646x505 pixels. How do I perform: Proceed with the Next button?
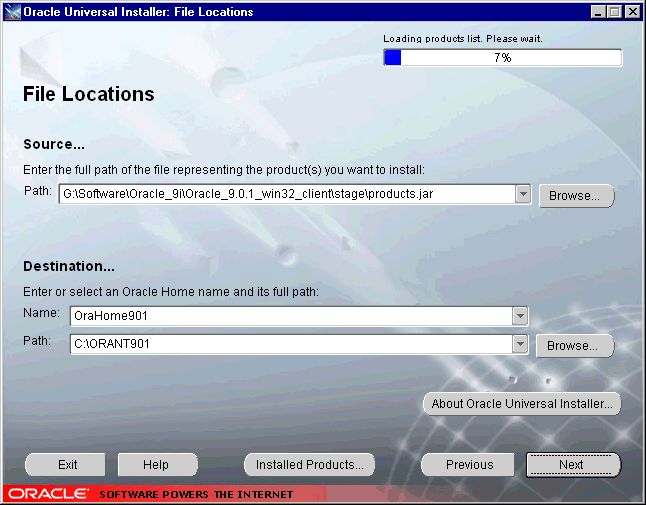click(573, 465)
